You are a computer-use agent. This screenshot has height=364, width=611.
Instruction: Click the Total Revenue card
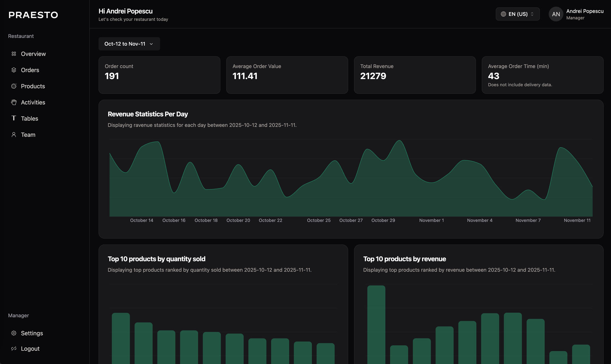click(414, 75)
